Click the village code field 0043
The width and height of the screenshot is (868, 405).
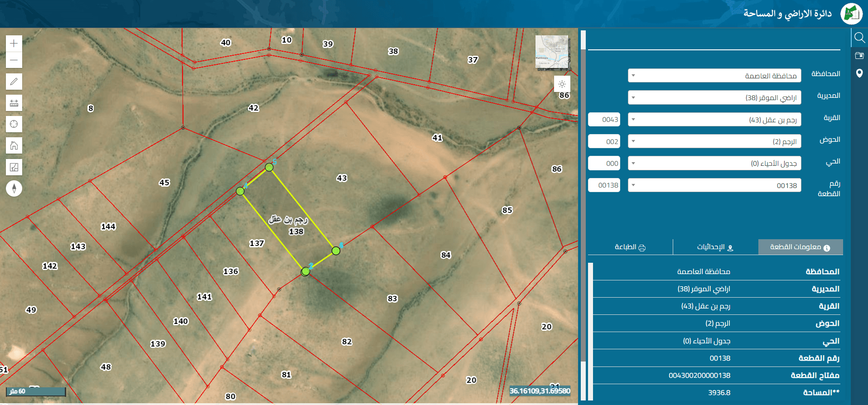point(604,120)
